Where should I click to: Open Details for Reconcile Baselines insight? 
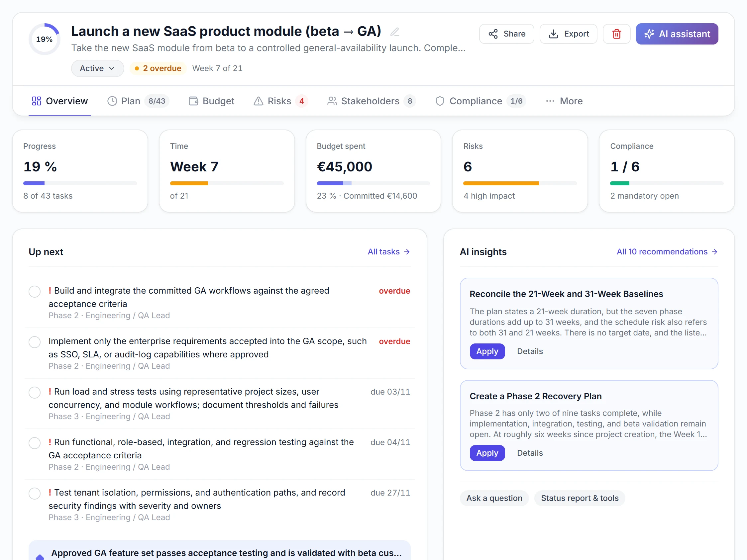click(530, 351)
